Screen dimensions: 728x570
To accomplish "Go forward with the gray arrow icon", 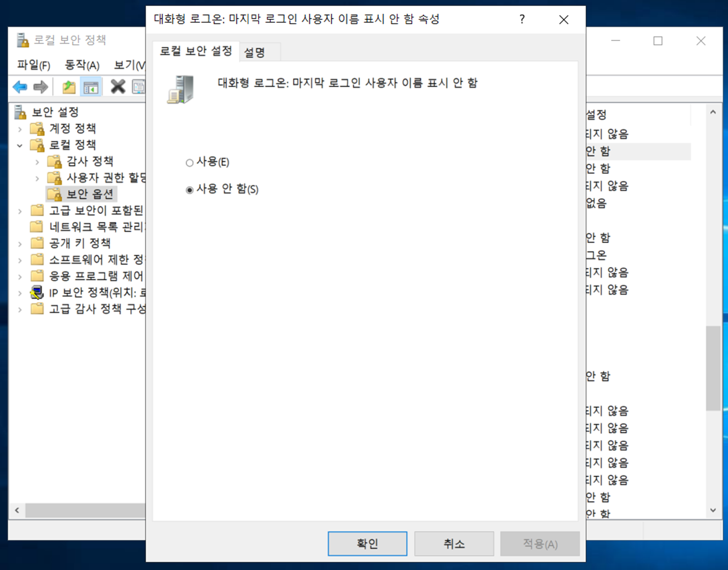I will pos(41,87).
